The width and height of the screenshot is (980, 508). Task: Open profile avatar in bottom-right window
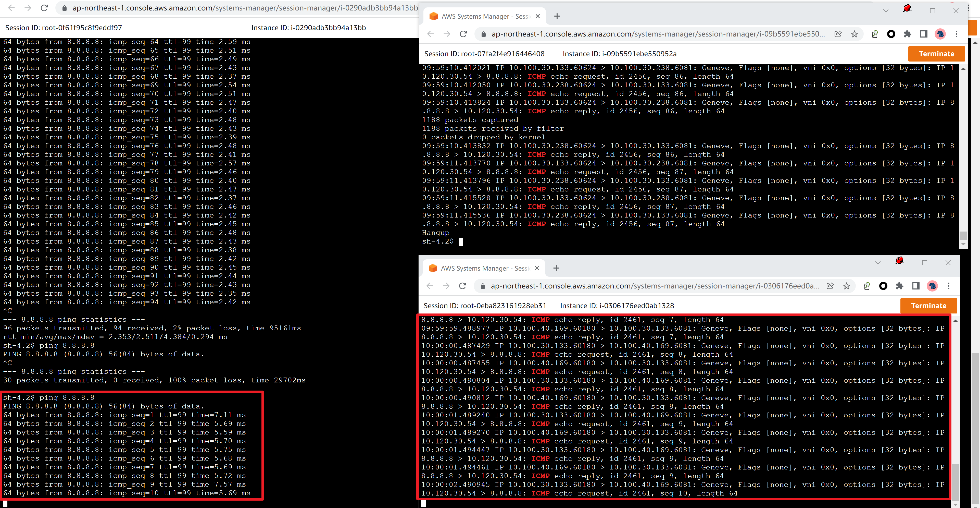pos(932,286)
